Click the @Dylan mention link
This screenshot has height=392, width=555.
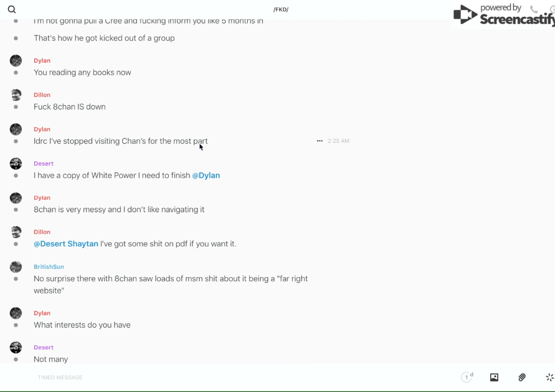tap(206, 175)
